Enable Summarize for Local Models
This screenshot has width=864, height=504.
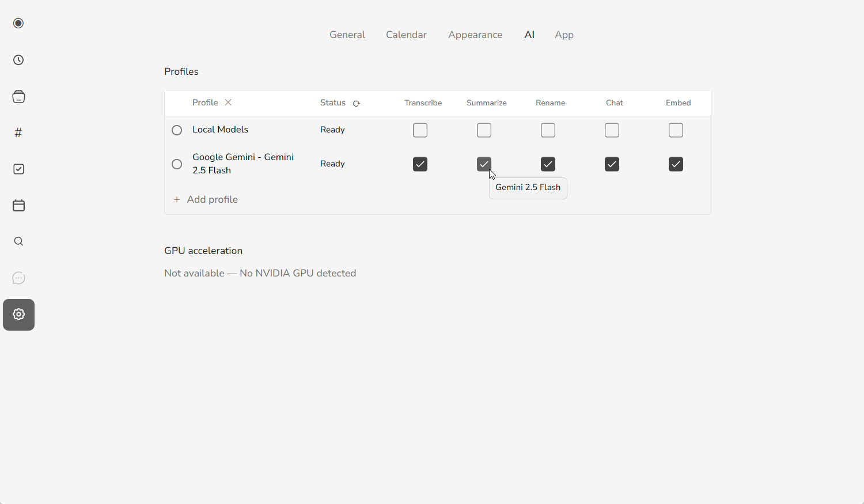click(x=484, y=130)
